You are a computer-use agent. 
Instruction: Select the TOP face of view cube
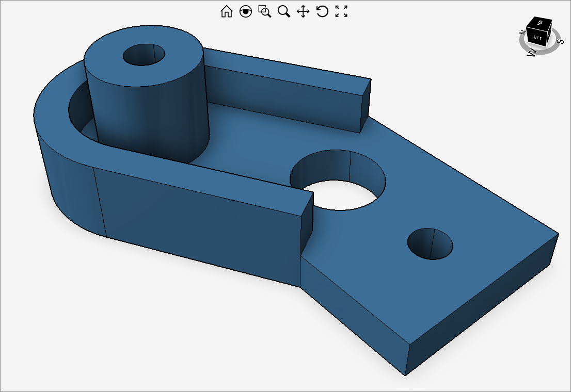click(x=540, y=22)
